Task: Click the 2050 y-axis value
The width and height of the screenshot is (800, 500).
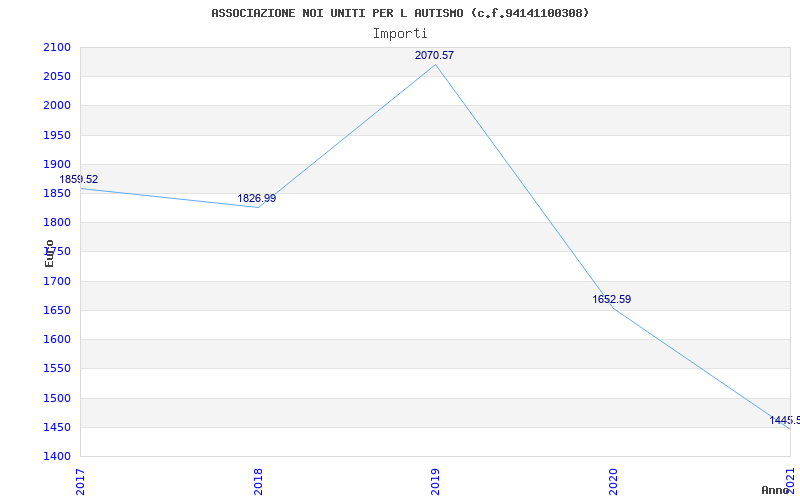Action: [x=57, y=77]
